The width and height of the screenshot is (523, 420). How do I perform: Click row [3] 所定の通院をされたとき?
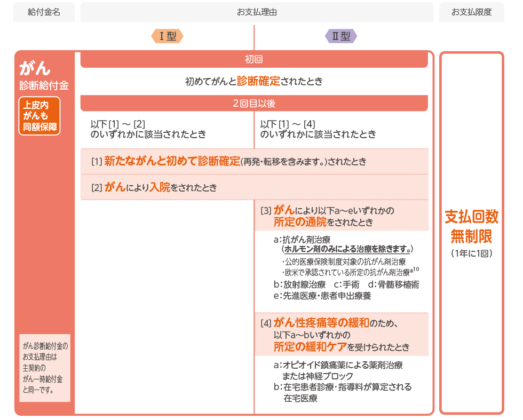(x=342, y=216)
